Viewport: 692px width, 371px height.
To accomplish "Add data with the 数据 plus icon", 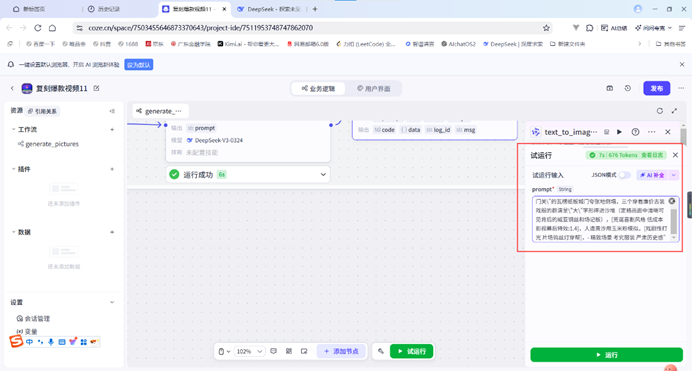I will [x=112, y=232].
